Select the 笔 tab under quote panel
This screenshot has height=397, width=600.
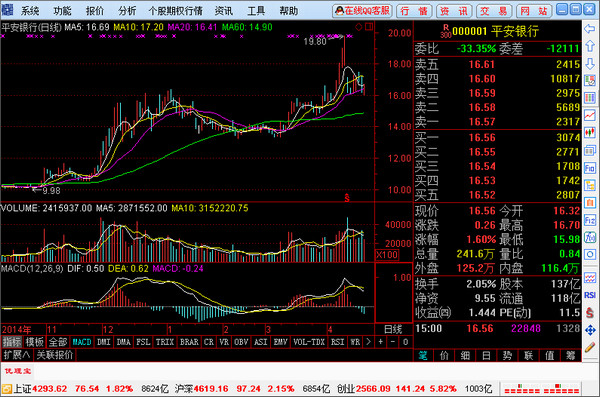[x=423, y=356]
